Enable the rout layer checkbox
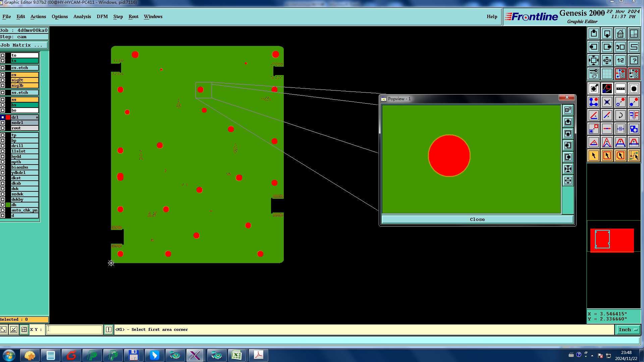Viewport: 644px width, 362px height. tap(3, 128)
